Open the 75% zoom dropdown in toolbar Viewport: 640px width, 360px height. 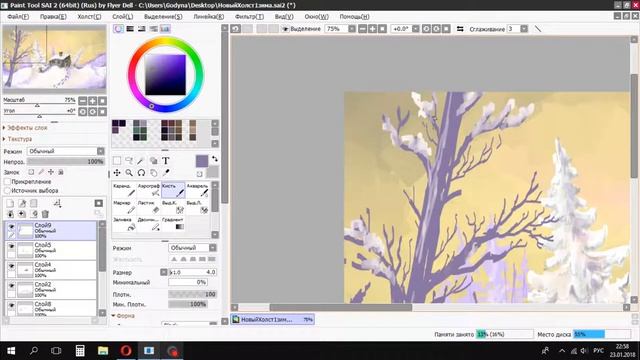pyautogui.click(x=351, y=29)
